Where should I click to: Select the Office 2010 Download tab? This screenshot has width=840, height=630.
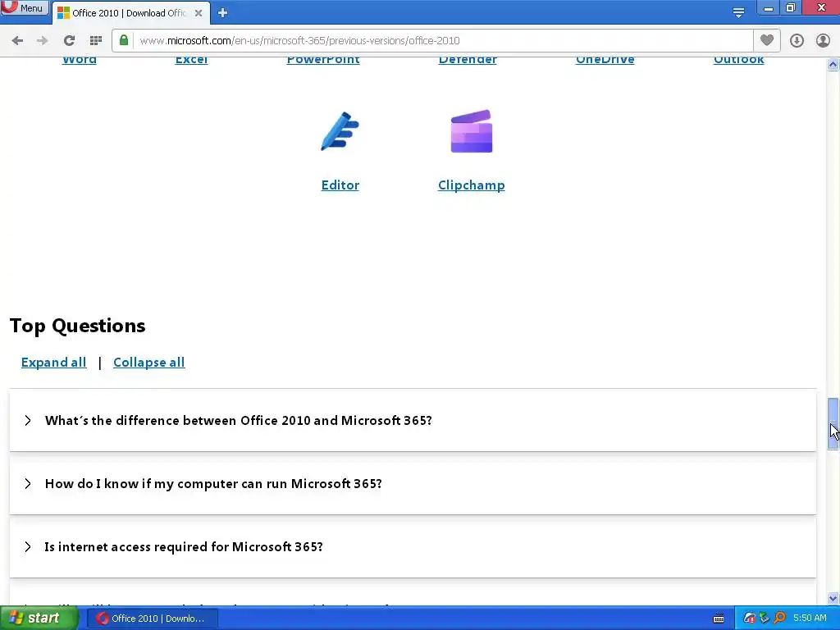[127, 13]
